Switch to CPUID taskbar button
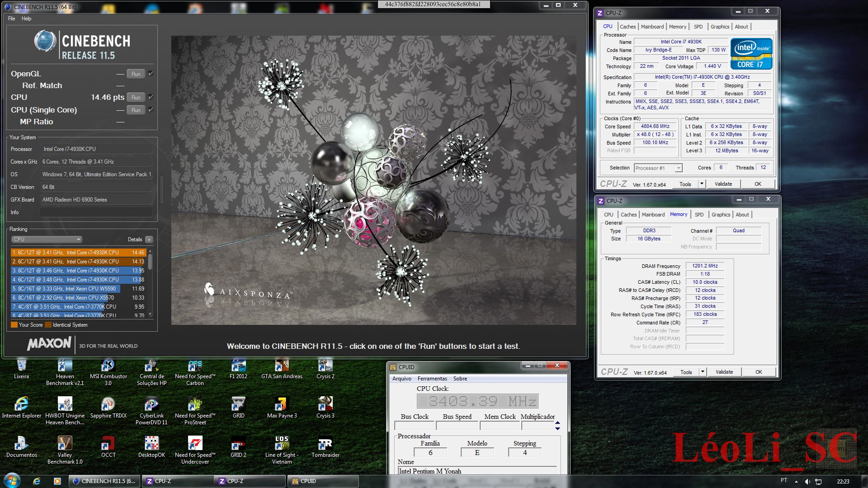 click(x=323, y=481)
